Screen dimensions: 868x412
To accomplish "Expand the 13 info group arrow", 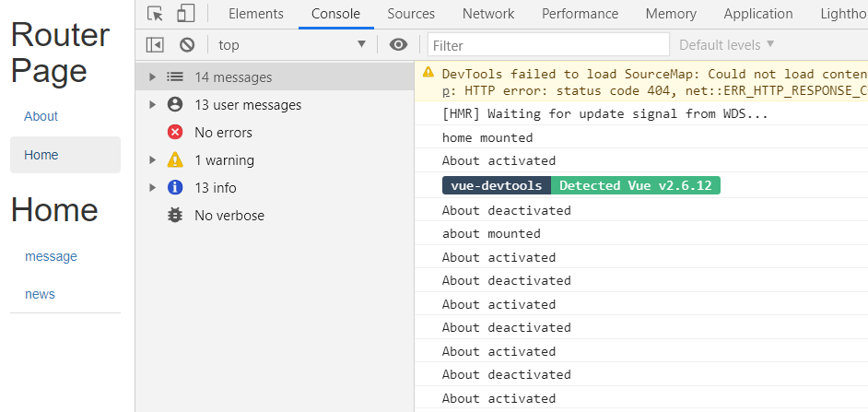I will click(153, 188).
